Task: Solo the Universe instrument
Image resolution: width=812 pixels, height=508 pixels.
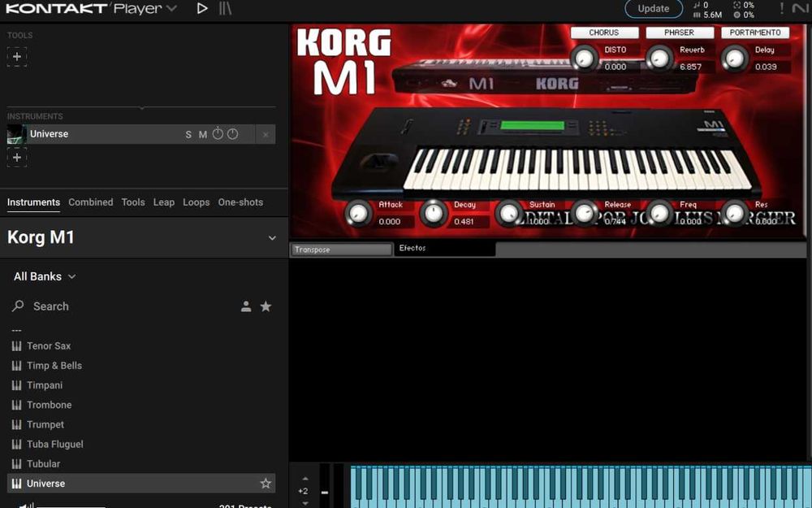Action: point(188,135)
